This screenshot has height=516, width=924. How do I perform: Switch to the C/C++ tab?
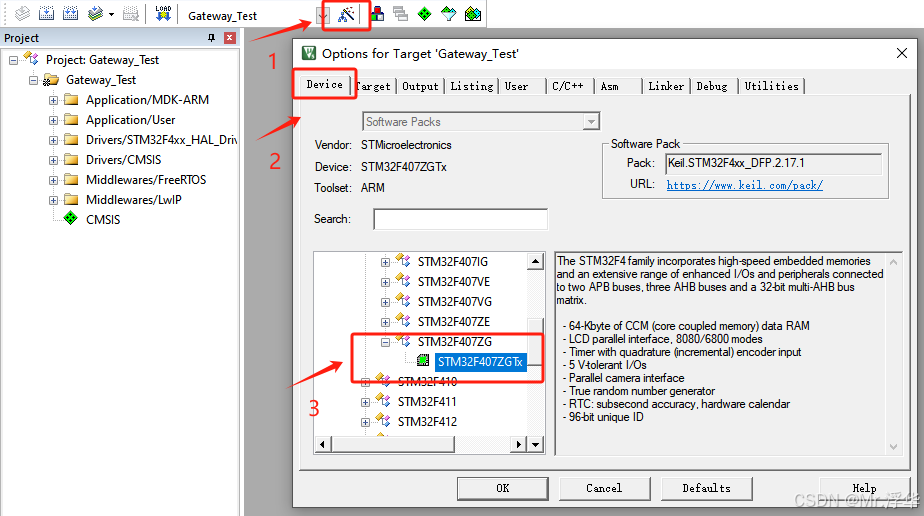click(x=567, y=87)
